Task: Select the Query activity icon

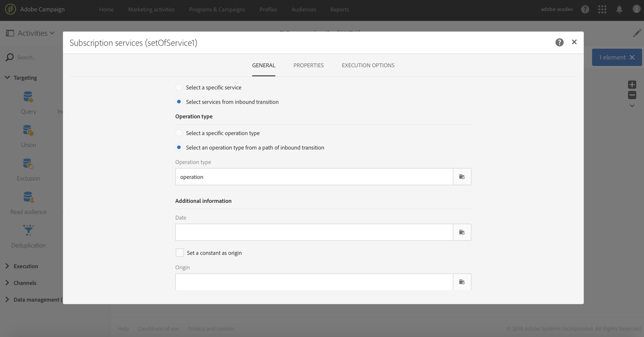Action: pos(28,97)
